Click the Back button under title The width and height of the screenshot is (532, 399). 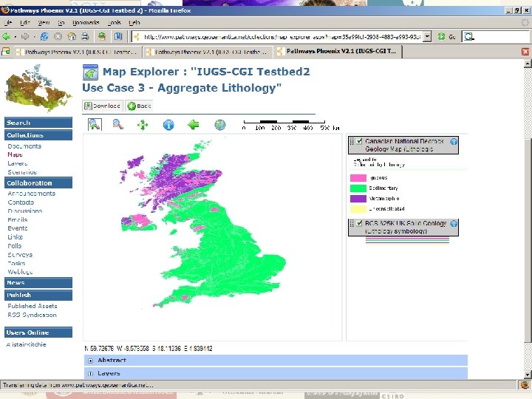[x=139, y=106]
